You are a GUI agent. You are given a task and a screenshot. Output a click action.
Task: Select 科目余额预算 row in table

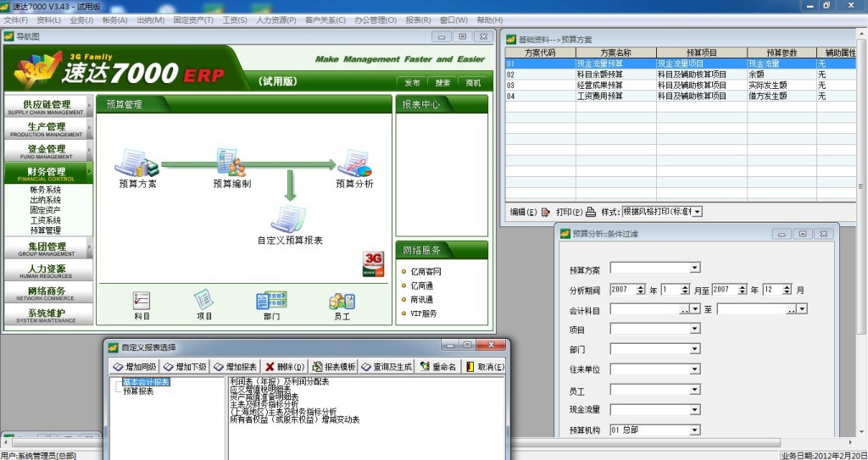pos(681,75)
